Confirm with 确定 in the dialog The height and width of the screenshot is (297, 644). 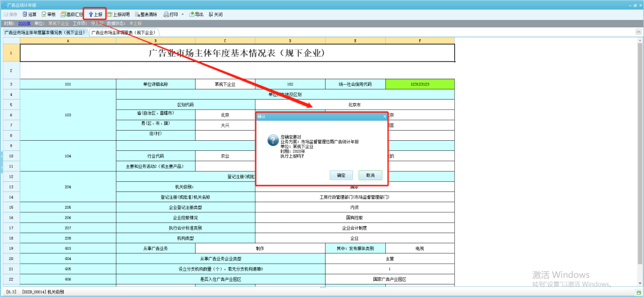point(341,175)
